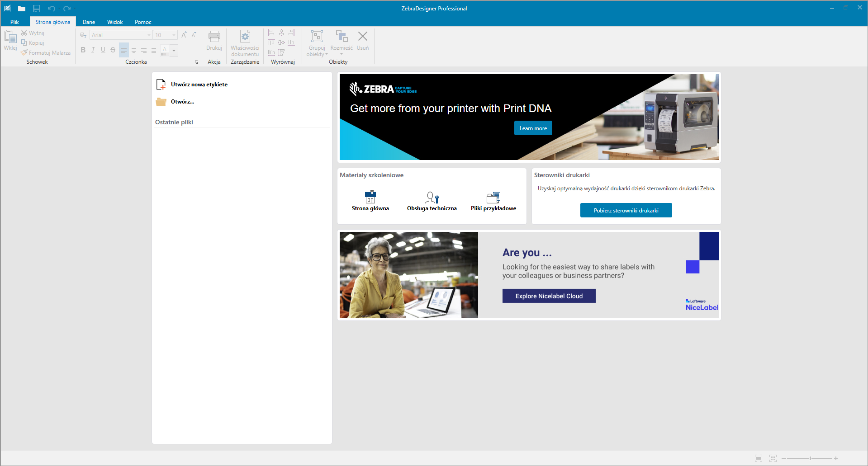
Task: Set text alignment to center
Action: pyautogui.click(x=134, y=50)
